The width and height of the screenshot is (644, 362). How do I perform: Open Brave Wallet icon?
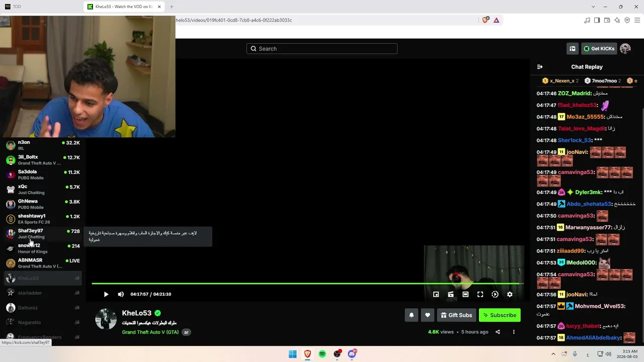[607, 20]
